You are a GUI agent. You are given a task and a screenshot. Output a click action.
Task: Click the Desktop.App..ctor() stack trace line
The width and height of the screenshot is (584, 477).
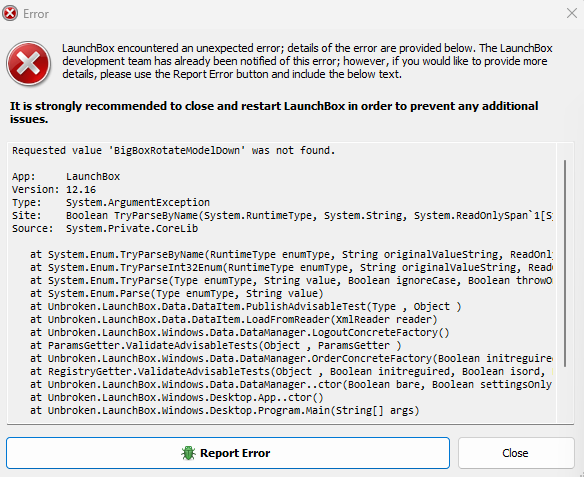177,398
